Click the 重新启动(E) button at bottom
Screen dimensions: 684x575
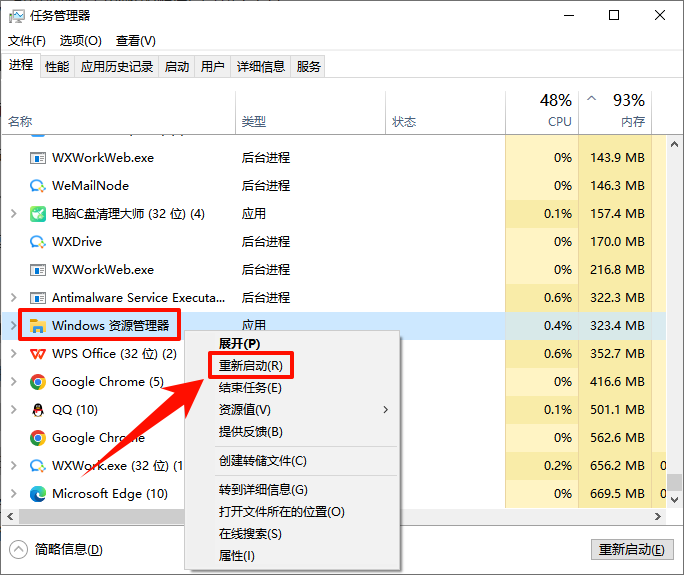click(632, 550)
